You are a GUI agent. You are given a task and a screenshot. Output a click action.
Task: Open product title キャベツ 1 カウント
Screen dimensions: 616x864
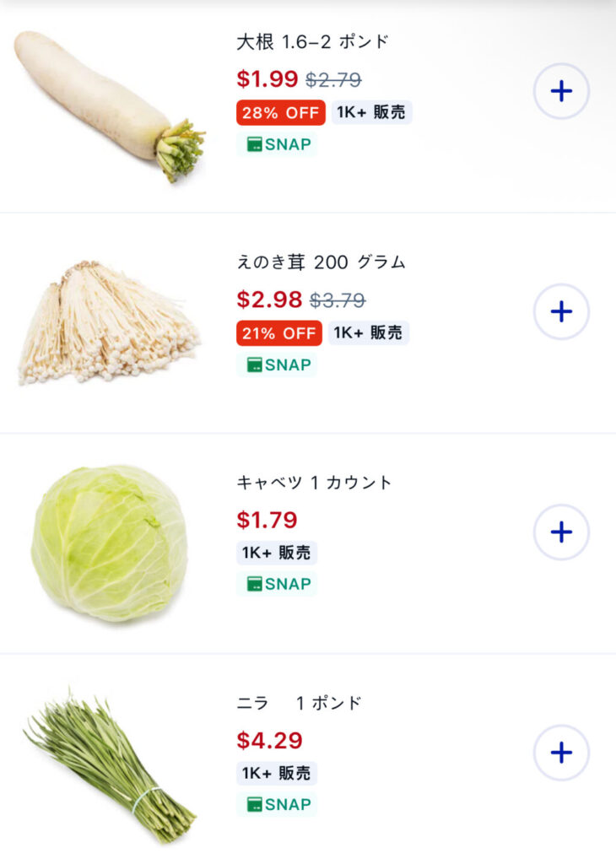[x=314, y=483]
